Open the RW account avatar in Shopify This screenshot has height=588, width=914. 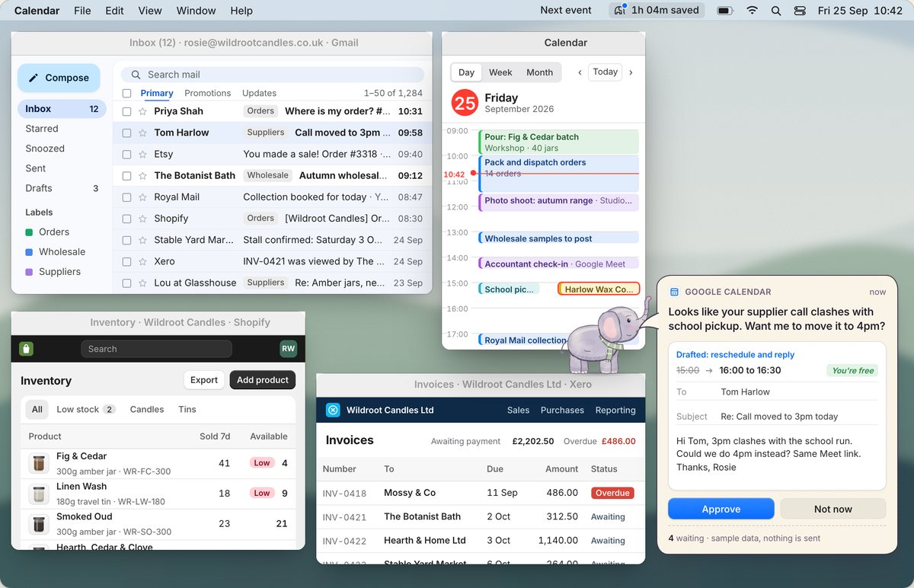288,349
